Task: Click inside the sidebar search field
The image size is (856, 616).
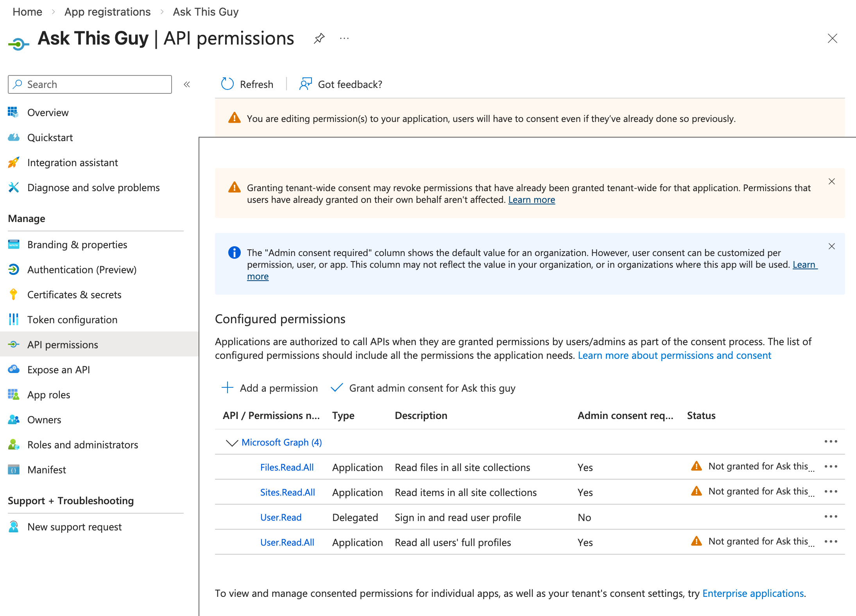Action: tap(90, 84)
